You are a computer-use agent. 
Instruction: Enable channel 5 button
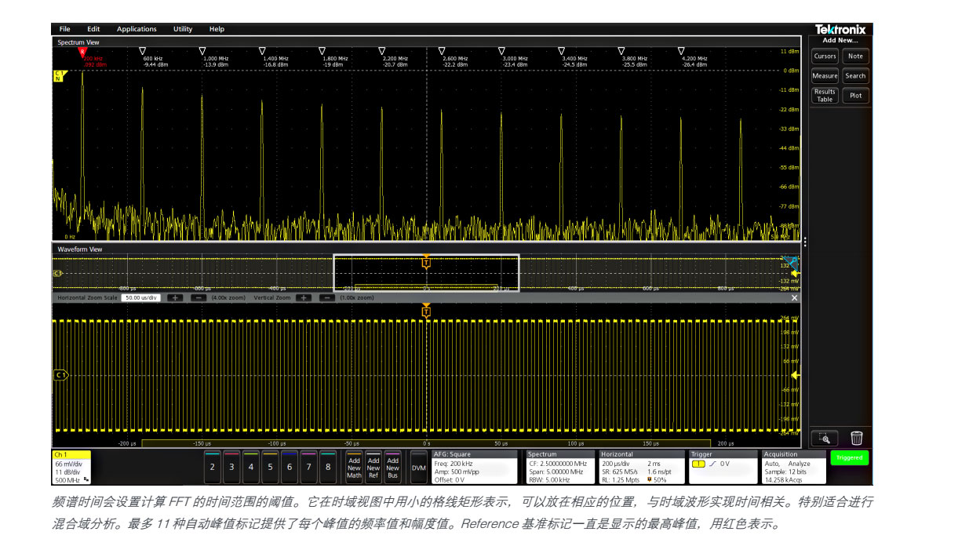(270, 466)
